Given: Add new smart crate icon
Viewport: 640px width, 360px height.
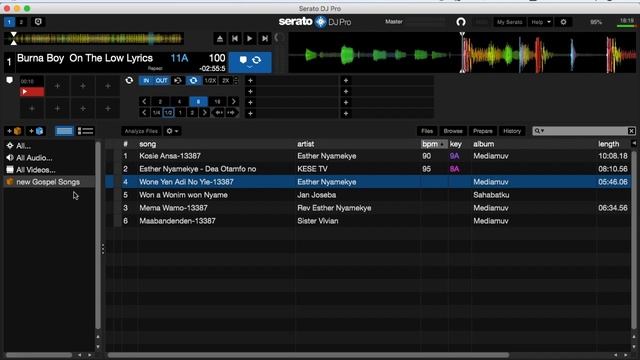Looking at the screenshot, I should [36, 131].
